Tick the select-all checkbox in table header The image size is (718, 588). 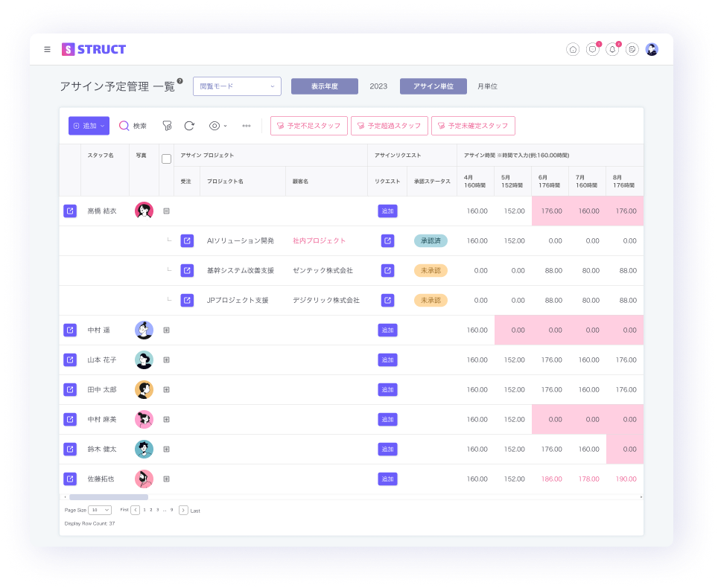coord(166,159)
